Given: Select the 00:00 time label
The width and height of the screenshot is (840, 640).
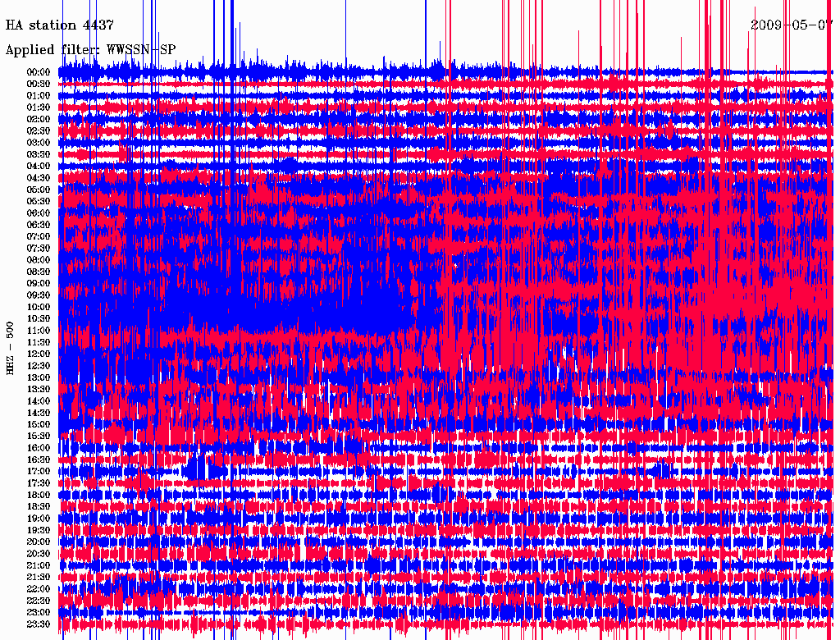Looking at the screenshot, I should click(39, 72).
